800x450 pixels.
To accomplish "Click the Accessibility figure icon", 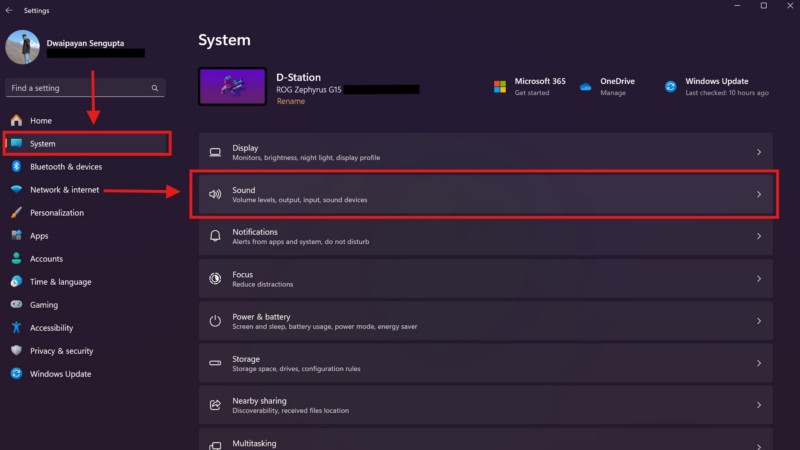I will pos(16,328).
